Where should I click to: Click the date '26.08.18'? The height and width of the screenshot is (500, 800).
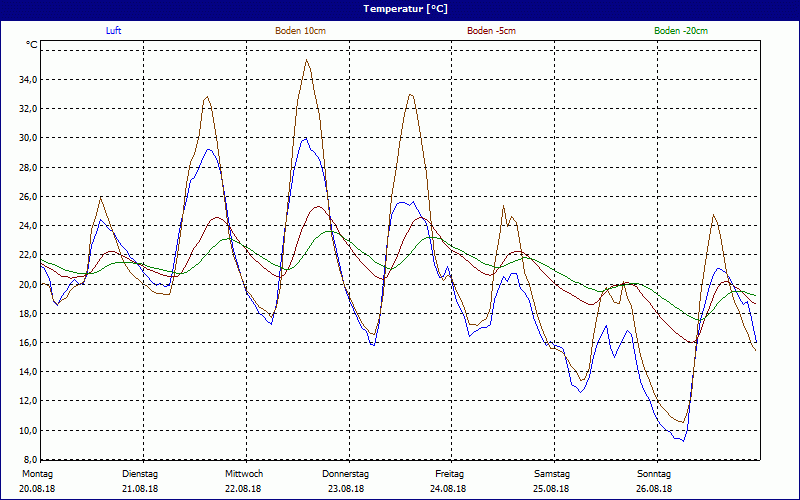coord(654,489)
